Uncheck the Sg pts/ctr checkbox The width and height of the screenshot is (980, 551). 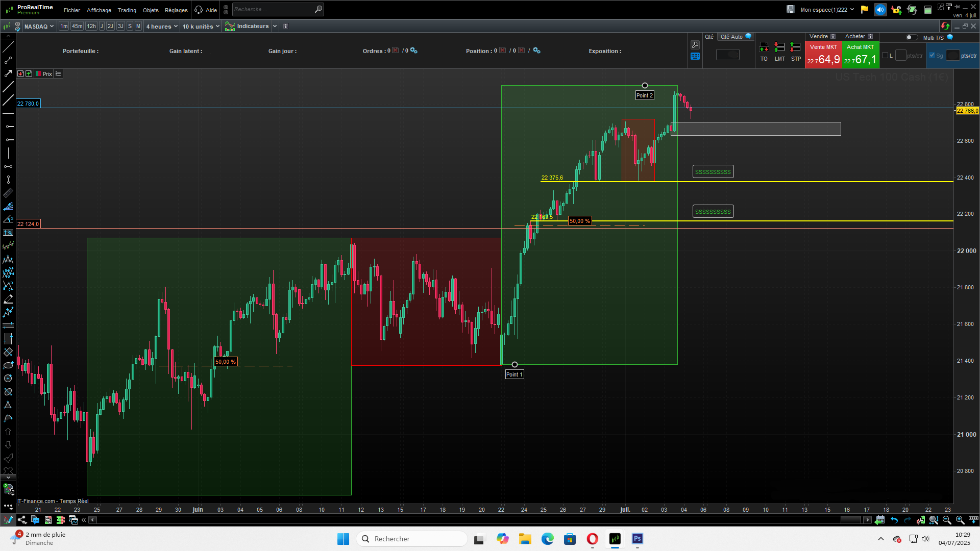(932, 56)
